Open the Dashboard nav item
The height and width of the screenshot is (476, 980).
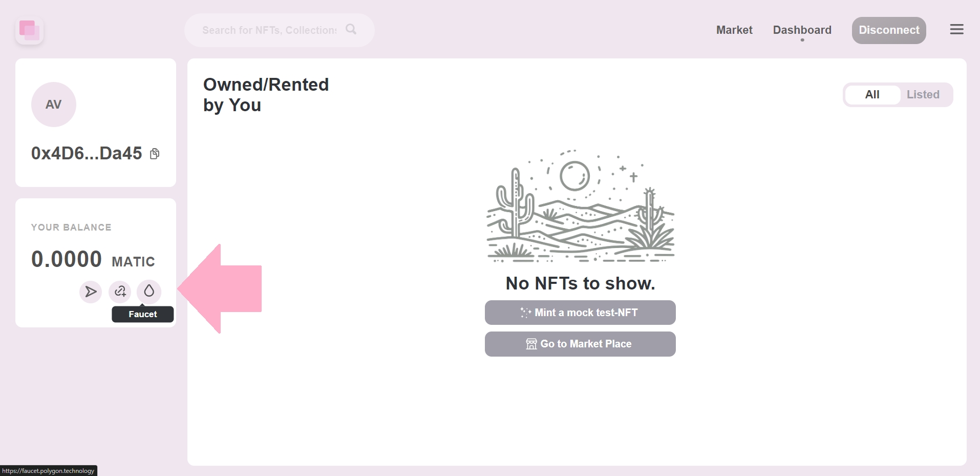(x=802, y=30)
